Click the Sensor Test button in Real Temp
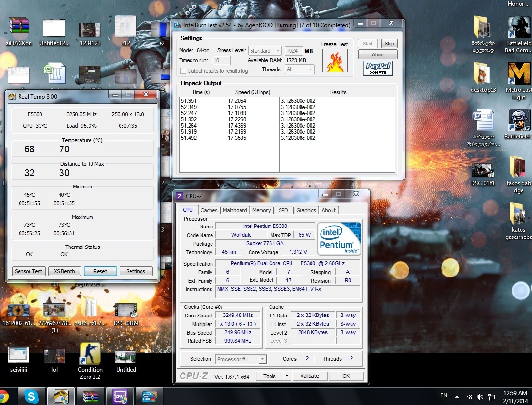The image size is (532, 405). point(29,271)
